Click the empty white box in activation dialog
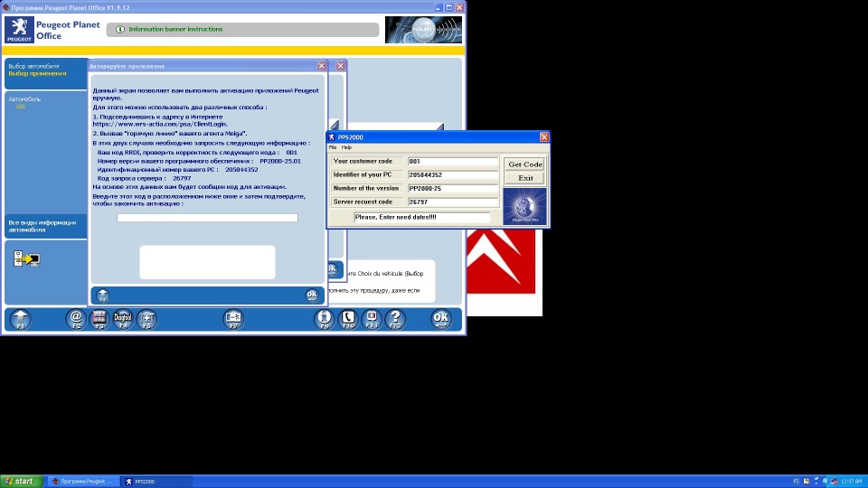The image size is (868, 488). coord(207,262)
